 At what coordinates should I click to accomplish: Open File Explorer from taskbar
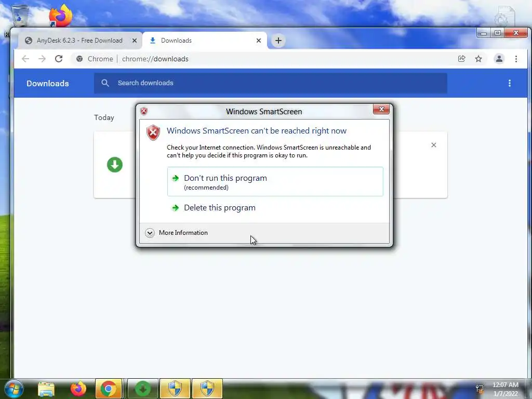click(x=46, y=389)
